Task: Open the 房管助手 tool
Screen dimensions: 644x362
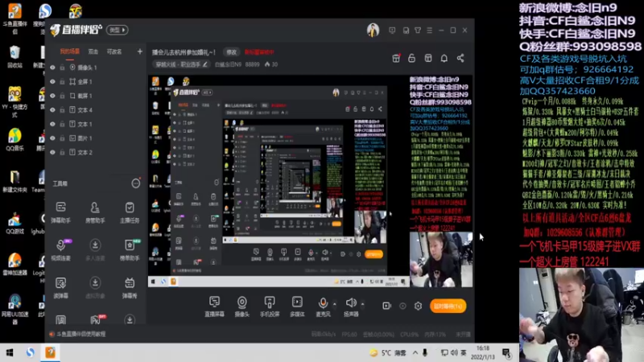Action: (95, 212)
